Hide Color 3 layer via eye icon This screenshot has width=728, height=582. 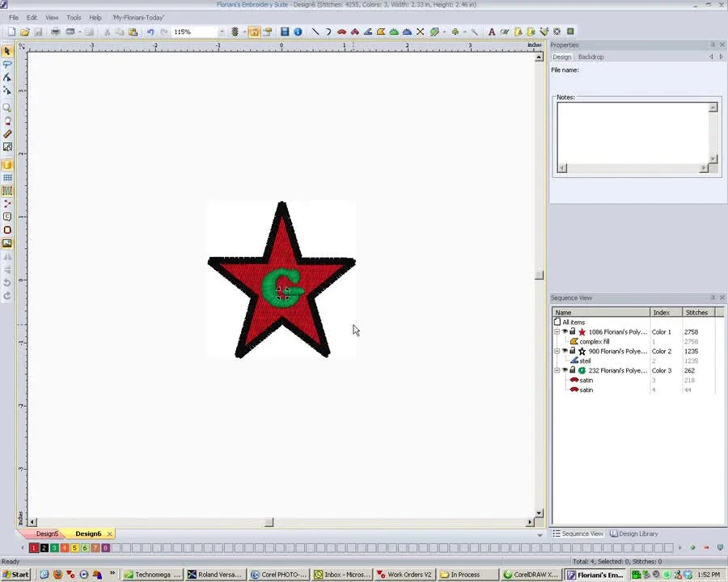point(565,370)
